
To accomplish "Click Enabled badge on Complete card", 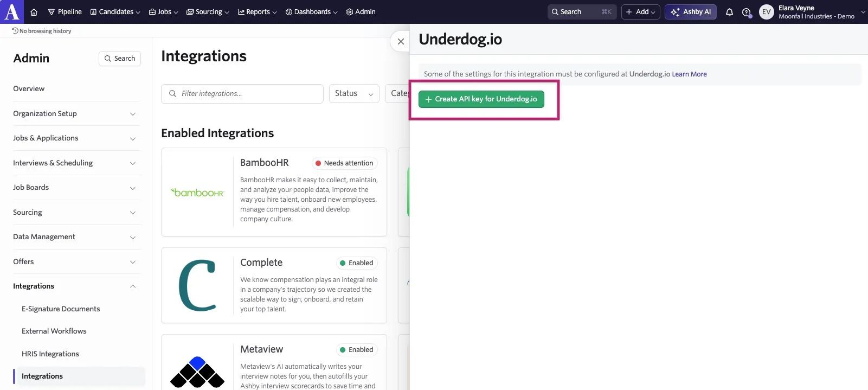I will click(356, 263).
